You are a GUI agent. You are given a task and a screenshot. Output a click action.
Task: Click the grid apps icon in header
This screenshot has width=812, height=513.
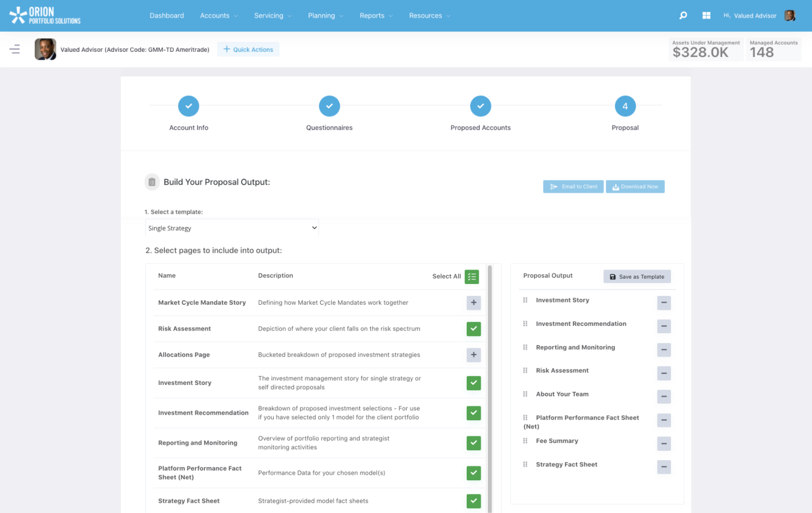click(706, 16)
